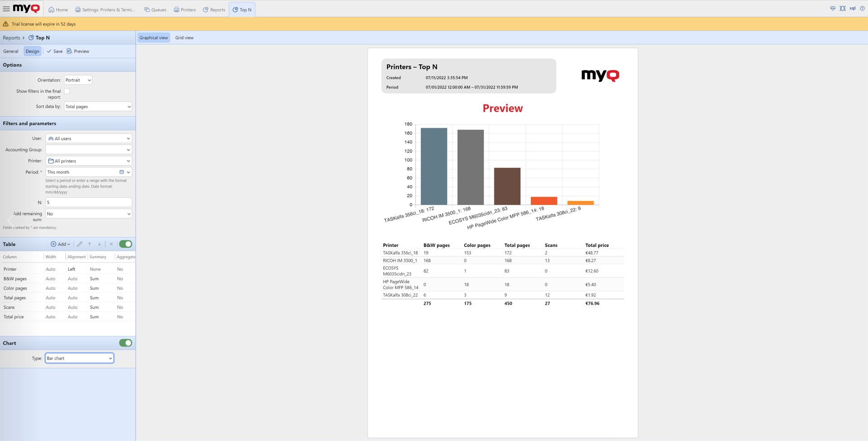Select the Printer column row
This screenshot has height=441, width=868.
(68, 269)
